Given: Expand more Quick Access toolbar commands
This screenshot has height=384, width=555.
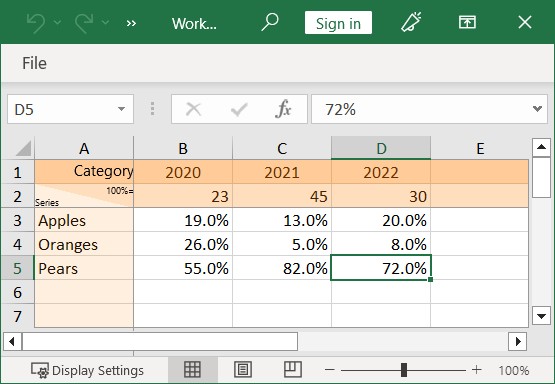Looking at the screenshot, I should point(131,23).
